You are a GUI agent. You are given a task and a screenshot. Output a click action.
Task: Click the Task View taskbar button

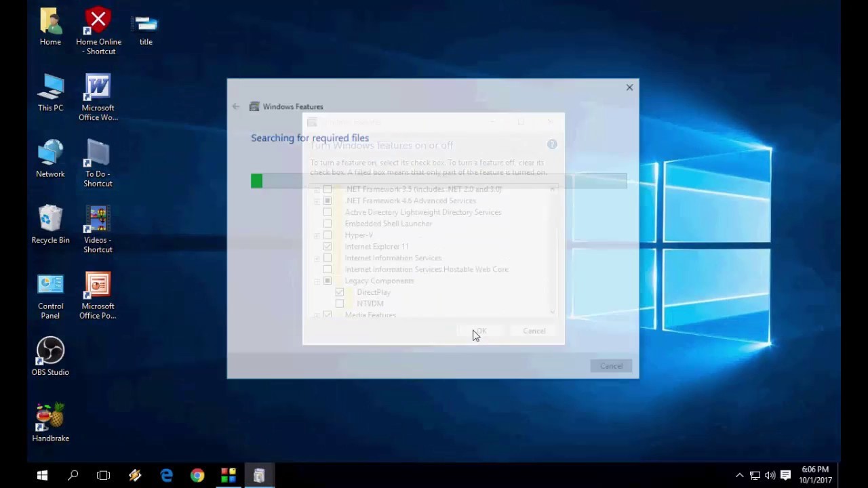(x=103, y=475)
